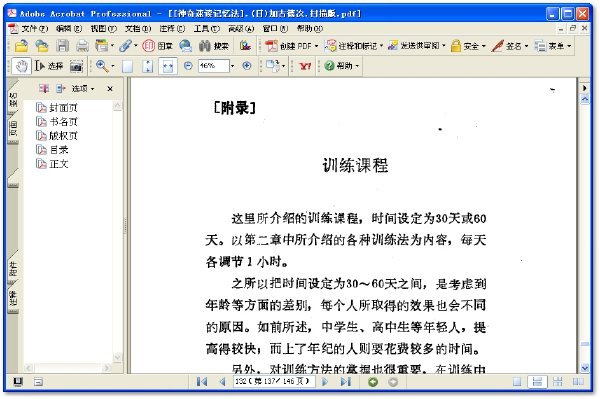The image size is (600, 399).
Task: Open the 文档 menu
Action: coord(138,28)
